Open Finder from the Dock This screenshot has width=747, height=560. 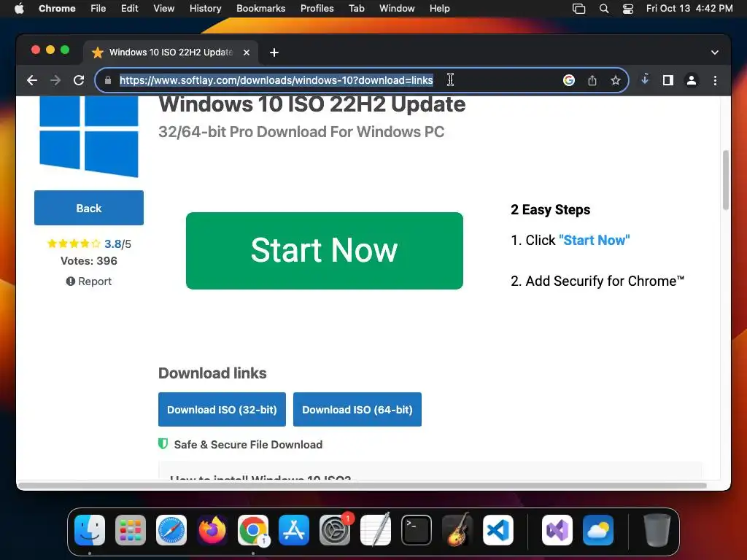click(90, 530)
